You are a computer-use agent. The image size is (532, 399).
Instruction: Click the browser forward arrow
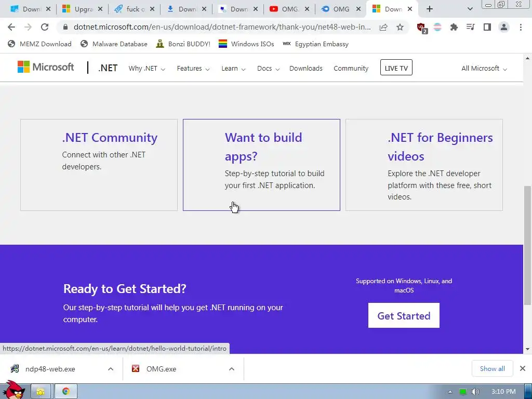coord(28,27)
